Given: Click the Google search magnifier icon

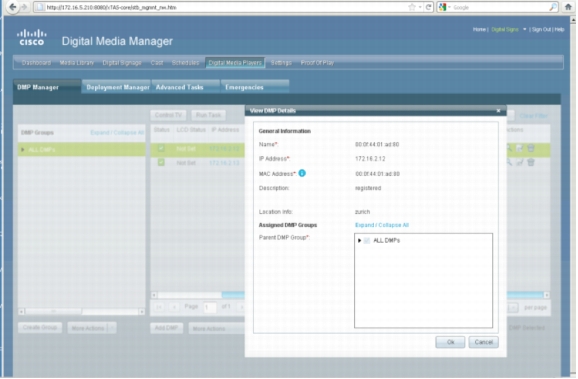Looking at the screenshot, I should click(553, 7).
